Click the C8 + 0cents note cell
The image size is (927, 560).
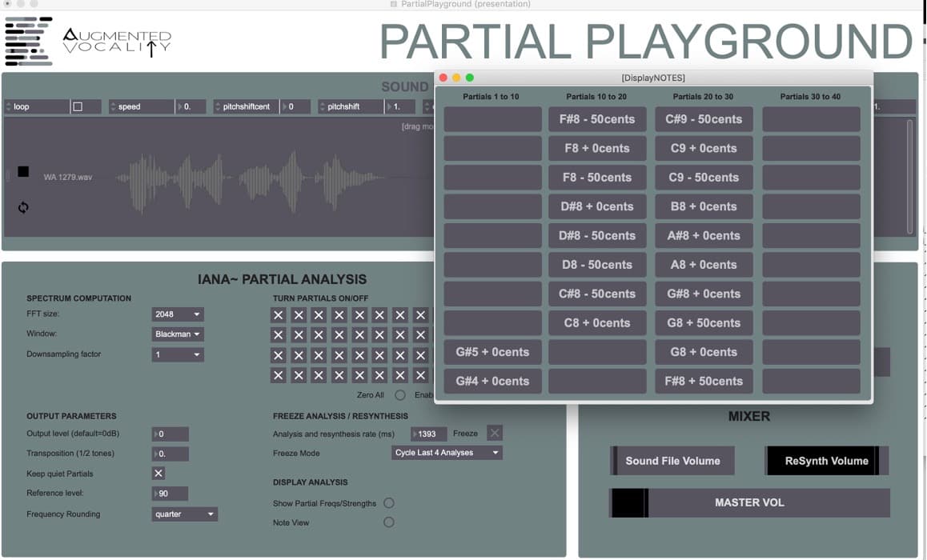point(597,323)
